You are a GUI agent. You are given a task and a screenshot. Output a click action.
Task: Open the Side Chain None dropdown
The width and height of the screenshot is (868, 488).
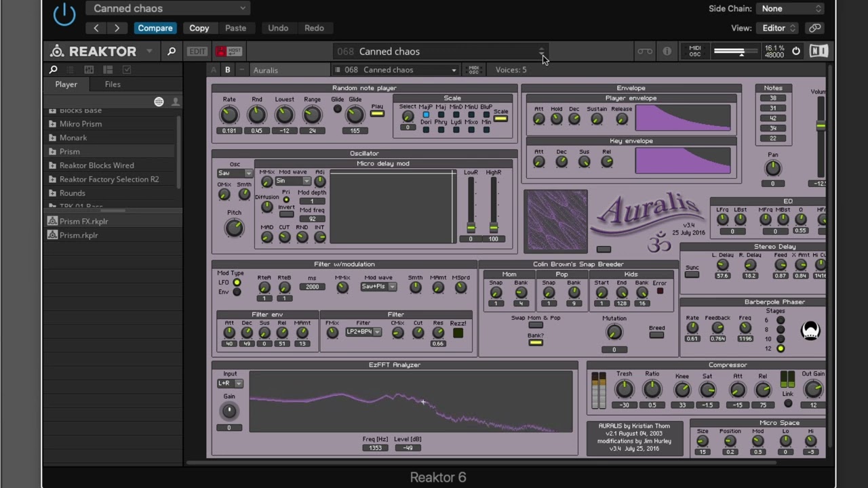click(791, 8)
